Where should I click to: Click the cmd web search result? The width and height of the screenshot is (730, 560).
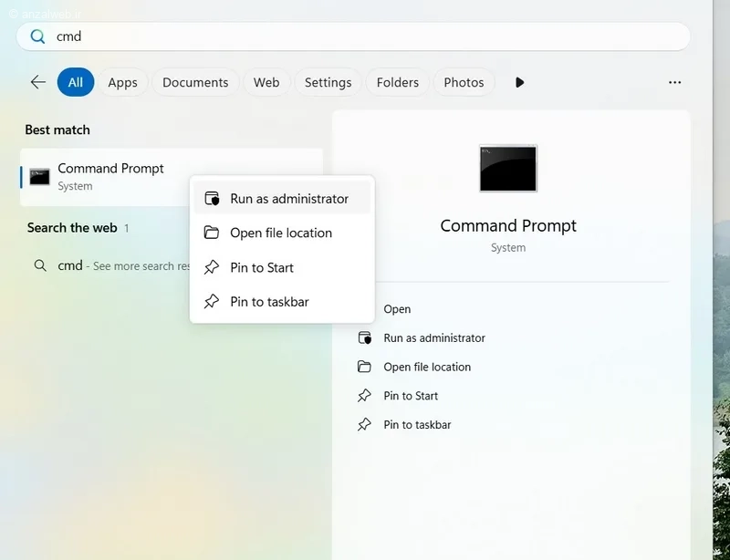click(x=111, y=265)
